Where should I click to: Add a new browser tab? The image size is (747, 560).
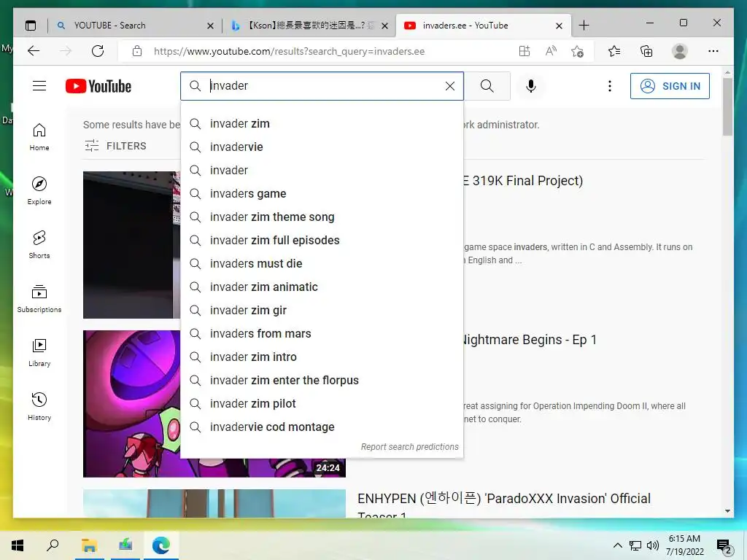pyautogui.click(x=584, y=26)
